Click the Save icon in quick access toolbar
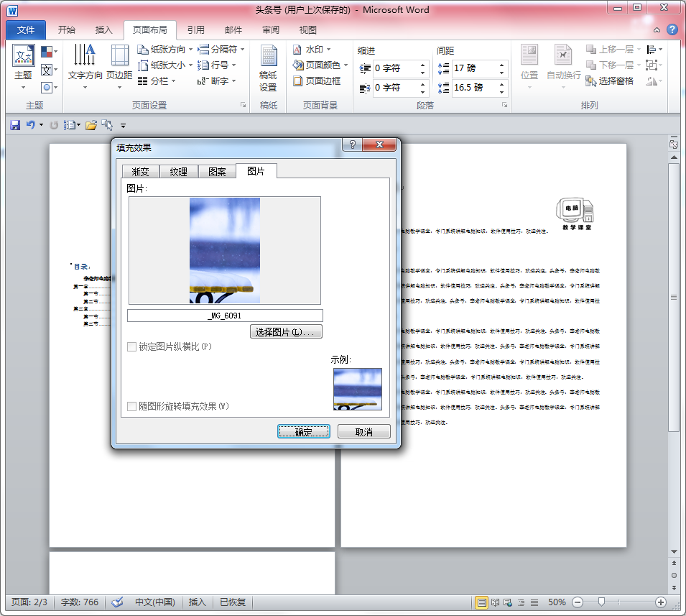 point(14,125)
